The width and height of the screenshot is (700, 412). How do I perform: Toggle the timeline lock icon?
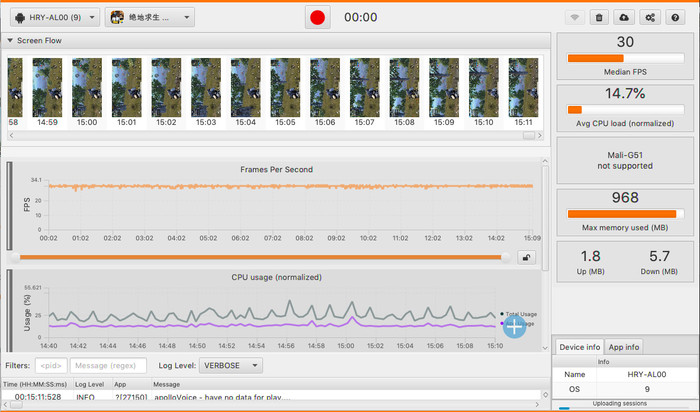tap(526, 257)
